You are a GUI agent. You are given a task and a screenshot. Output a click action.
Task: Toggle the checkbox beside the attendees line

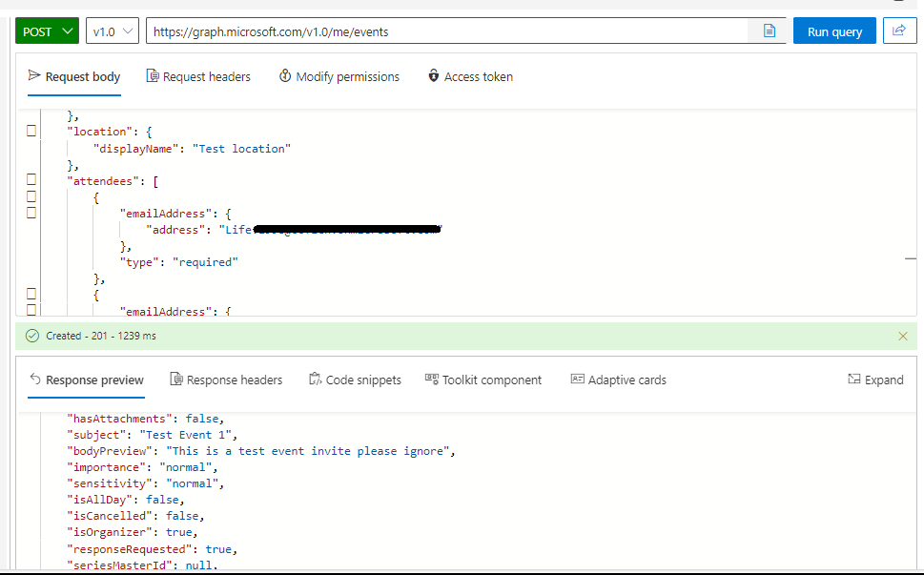click(31, 178)
